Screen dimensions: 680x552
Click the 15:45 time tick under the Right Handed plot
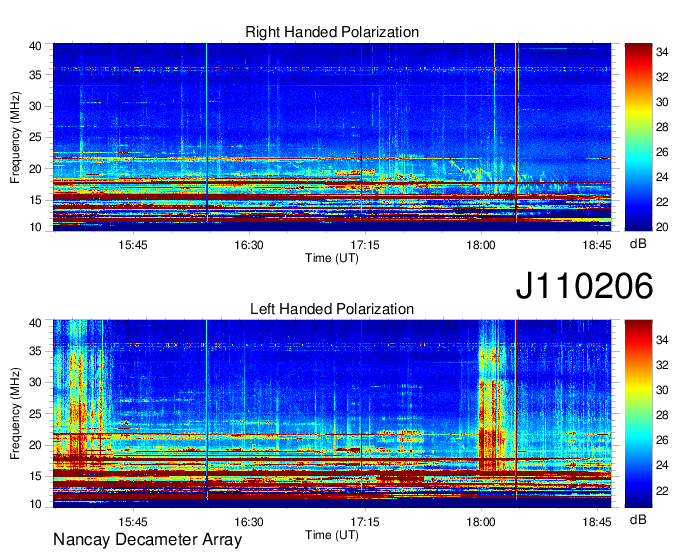pos(133,245)
